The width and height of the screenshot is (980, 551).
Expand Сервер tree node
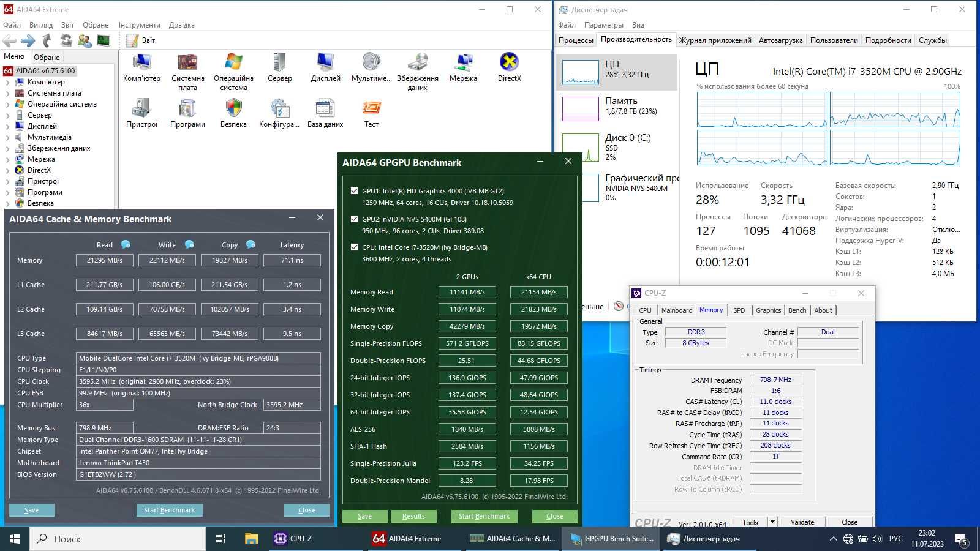tap(7, 115)
